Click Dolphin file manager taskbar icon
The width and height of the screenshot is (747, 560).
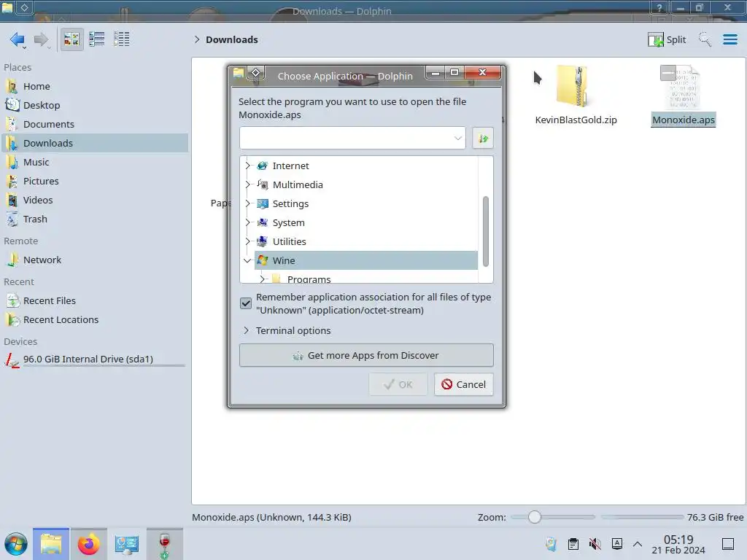click(x=51, y=544)
